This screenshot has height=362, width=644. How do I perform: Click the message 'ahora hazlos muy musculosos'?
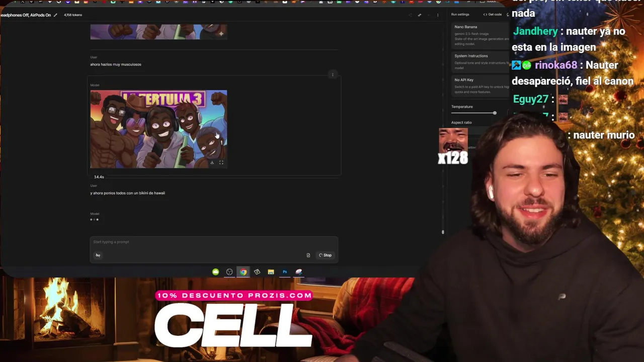pos(116,64)
